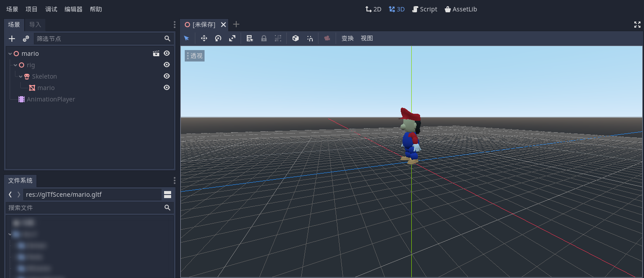Click the rig spatial node icon
Viewport: 644px width, 278px height.
tap(22, 65)
